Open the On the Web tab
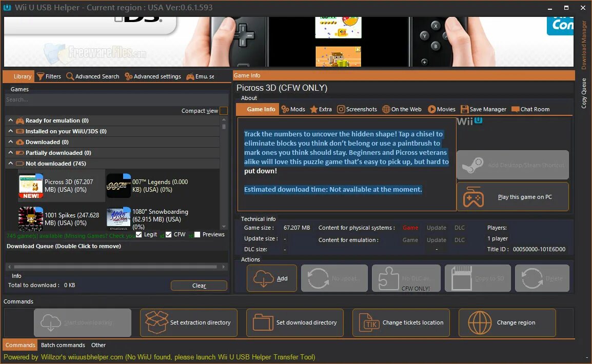 (x=402, y=109)
